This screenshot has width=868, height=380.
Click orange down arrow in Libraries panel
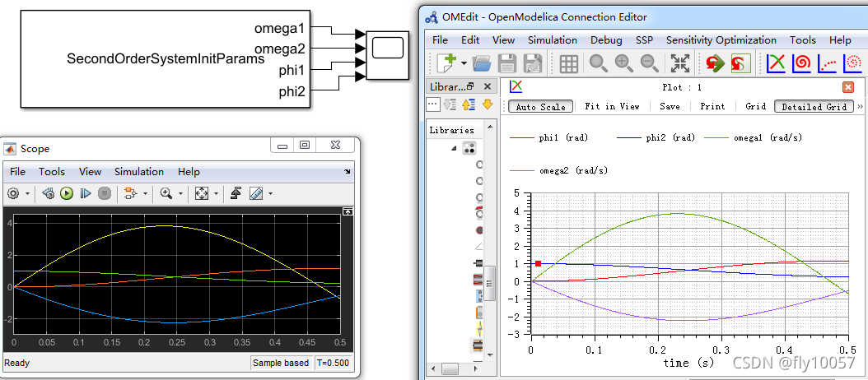[x=488, y=104]
